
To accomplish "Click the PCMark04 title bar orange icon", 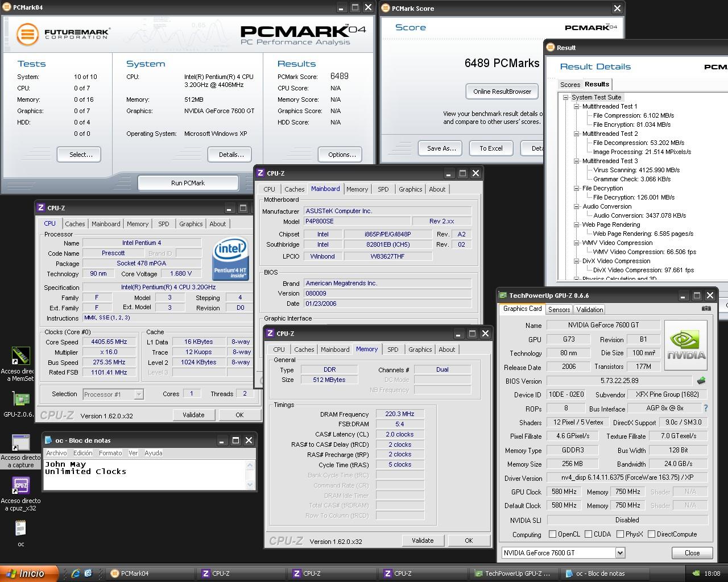I will 6,7.
